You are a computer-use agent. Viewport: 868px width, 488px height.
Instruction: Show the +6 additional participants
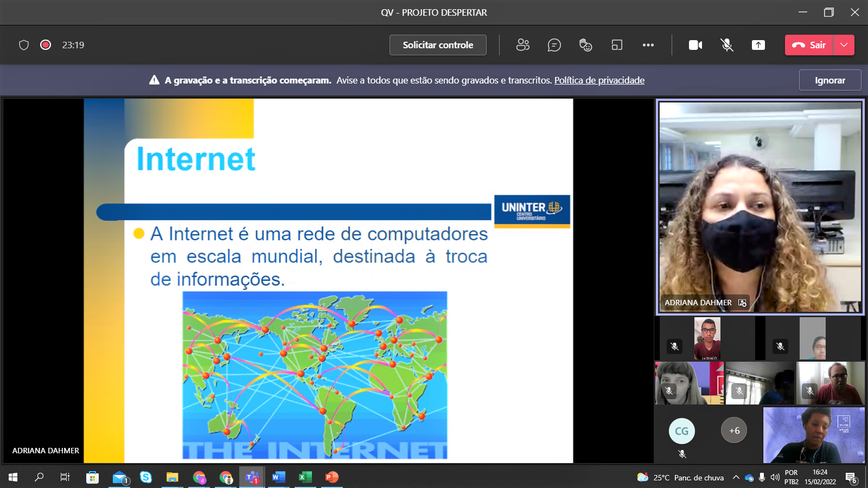coord(734,431)
